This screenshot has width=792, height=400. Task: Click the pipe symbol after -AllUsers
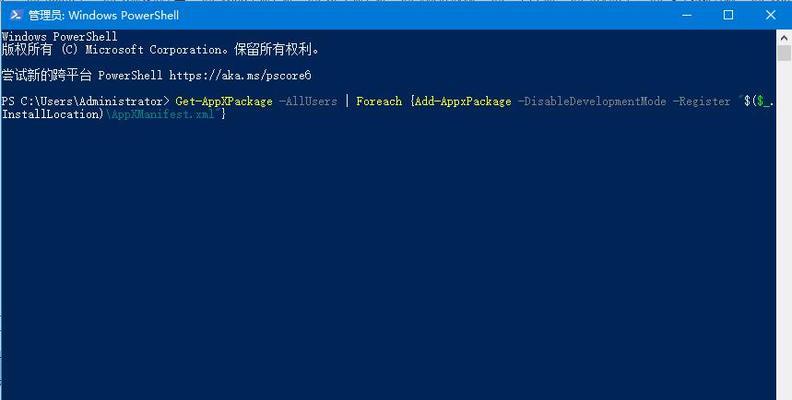(347, 102)
